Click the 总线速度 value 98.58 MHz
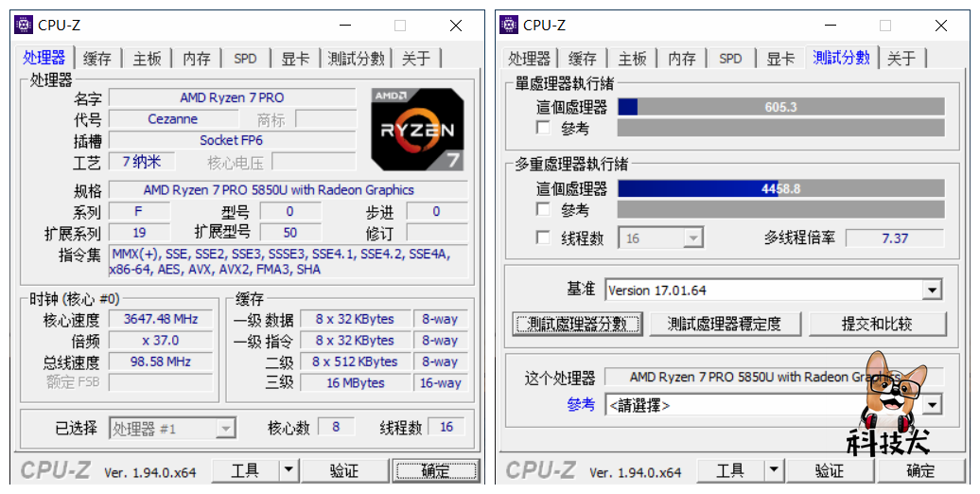980x494 pixels. (161, 362)
